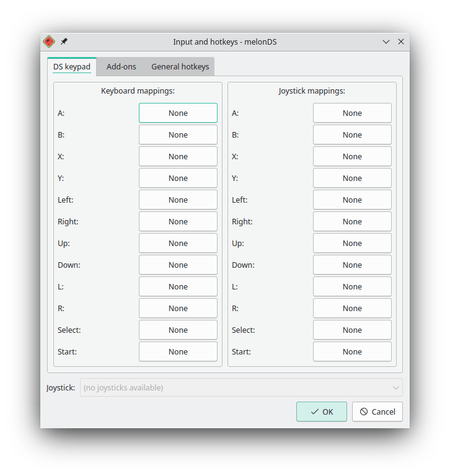Image resolution: width=450 pixels, height=476 pixels.
Task: Confirm settings with the OK button
Action: pos(322,412)
